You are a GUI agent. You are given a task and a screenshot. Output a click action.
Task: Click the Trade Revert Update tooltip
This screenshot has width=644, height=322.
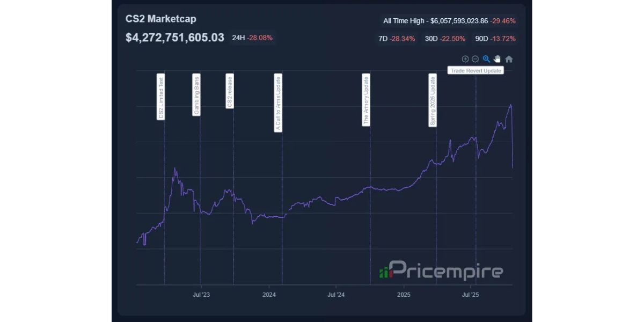(476, 70)
